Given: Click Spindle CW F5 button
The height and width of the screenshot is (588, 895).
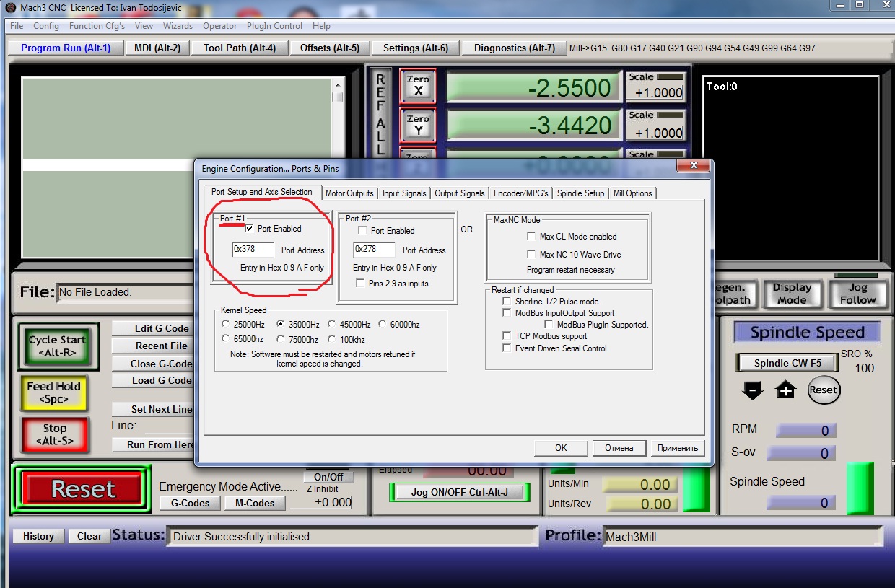Looking at the screenshot, I should [787, 363].
